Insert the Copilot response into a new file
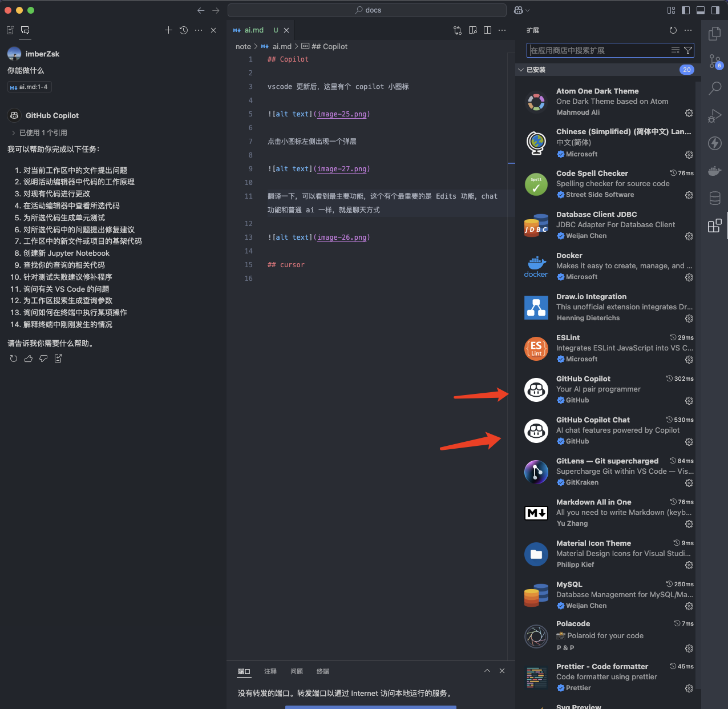This screenshot has height=709, width=728. tap(58, 358)
